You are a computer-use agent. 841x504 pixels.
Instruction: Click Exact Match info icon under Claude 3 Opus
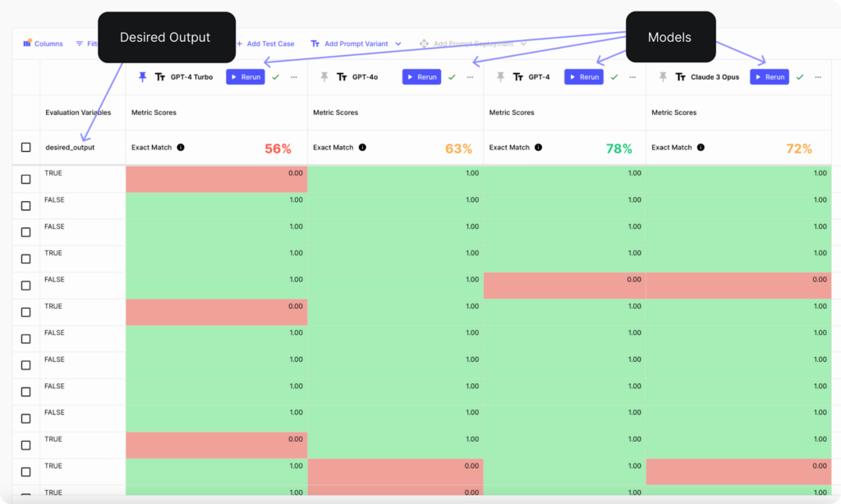(x=701, y=148)
